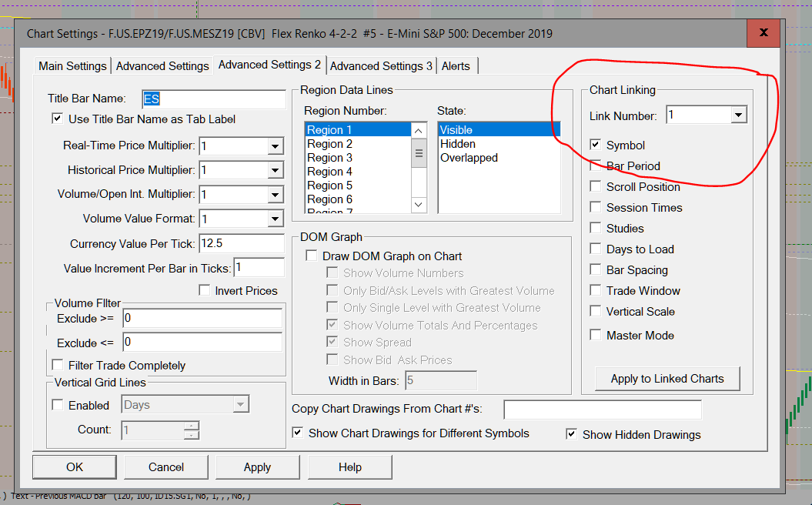Toggle Show Volume Totals And Percentages
Screen dimensions: 812x505
coord(332,325)
